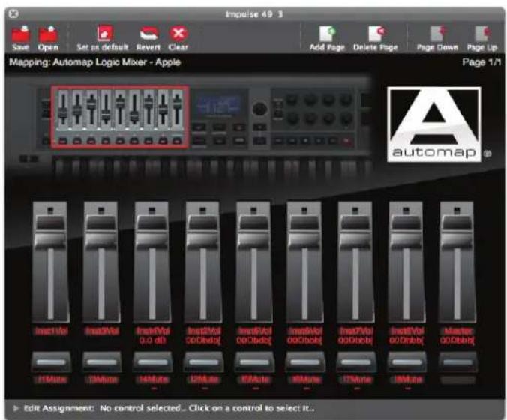Select the third fader showing 0.0 dB
Image resolution: width=507 pixels, height=420 pixels.
(152, 262)
